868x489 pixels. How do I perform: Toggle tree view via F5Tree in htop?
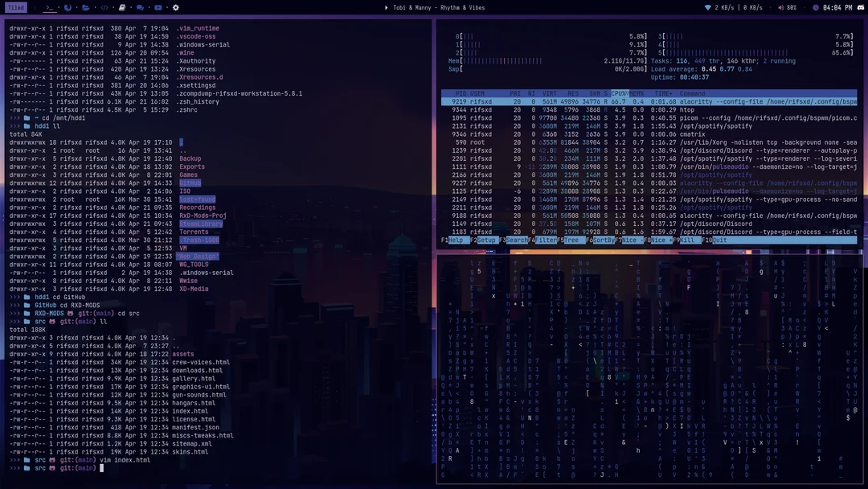pos(572,240)
